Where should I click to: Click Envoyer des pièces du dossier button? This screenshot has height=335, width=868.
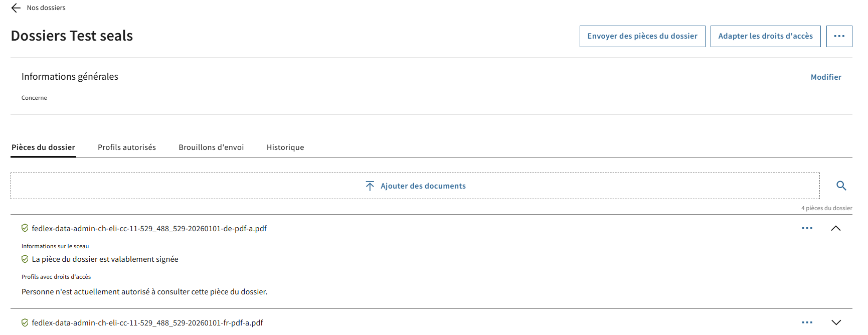click(x=642, y=36)
